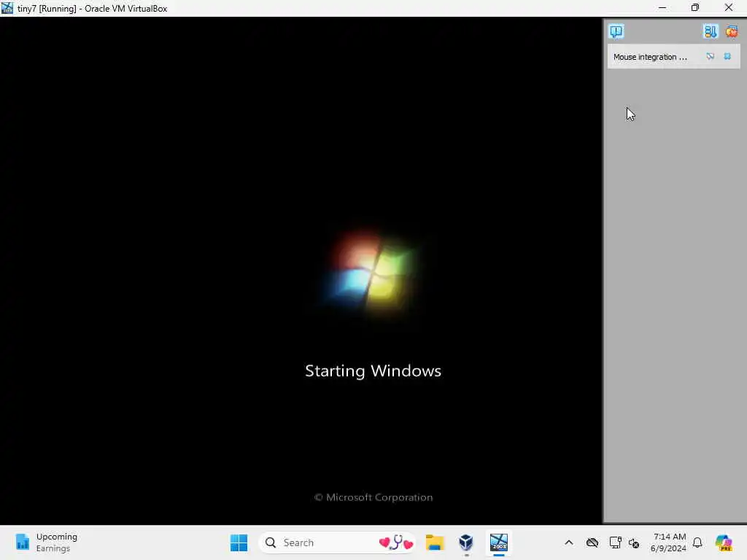Click the OneDrive cloud tray icon

tap(592, 542)
